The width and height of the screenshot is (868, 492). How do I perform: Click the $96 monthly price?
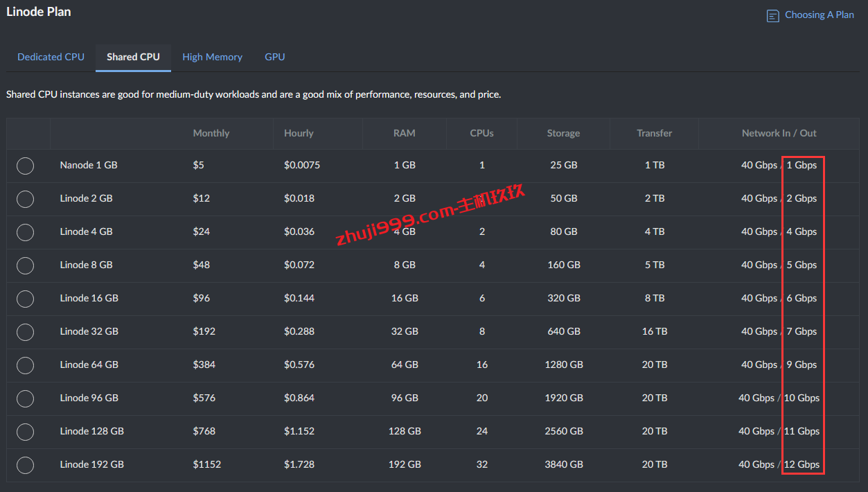click(x=202, y=298)
